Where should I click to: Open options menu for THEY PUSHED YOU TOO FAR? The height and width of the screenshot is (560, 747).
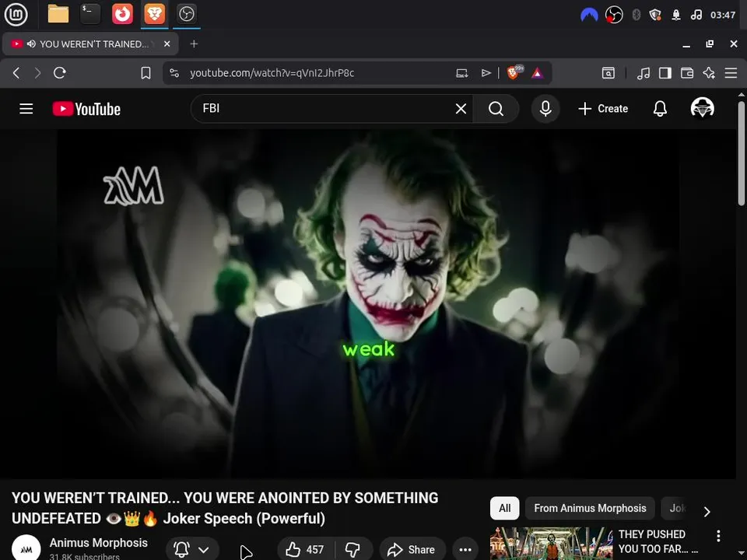pyautogui.click(x=718, y=536)
